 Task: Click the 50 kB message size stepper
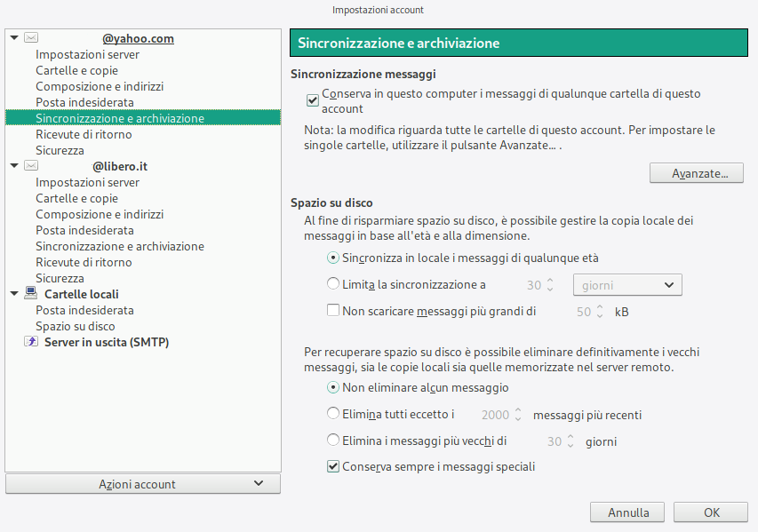point(600,311)
